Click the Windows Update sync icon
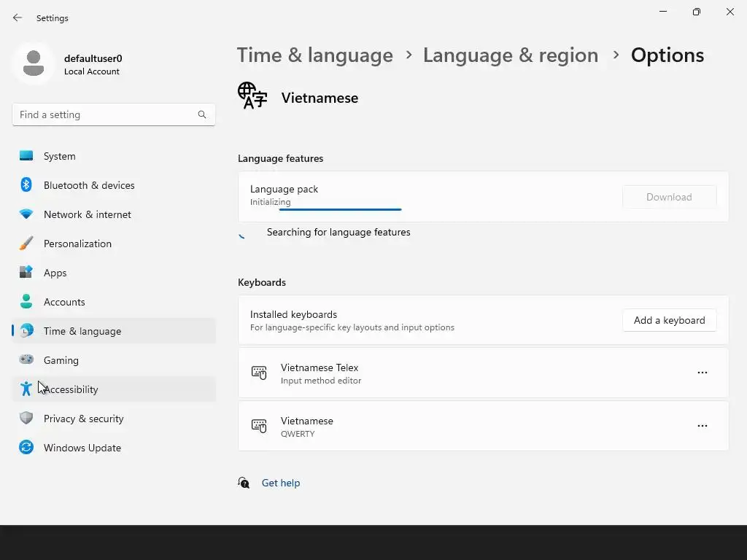 pos(26,447)
